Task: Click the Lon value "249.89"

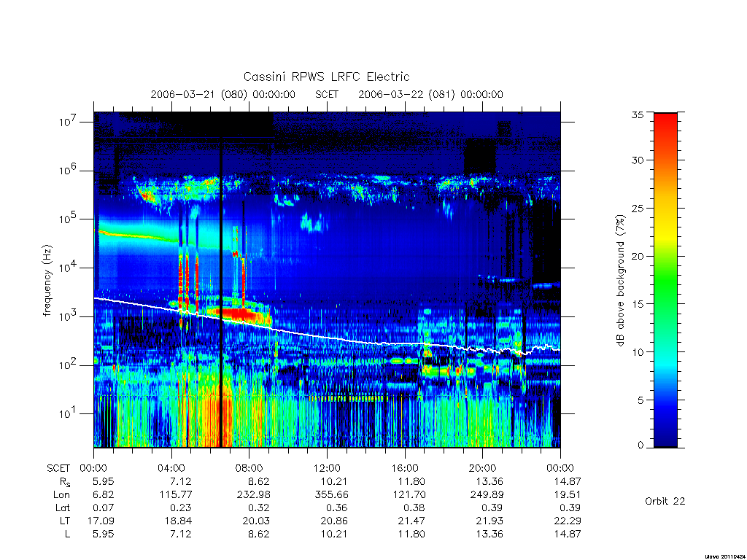Action: point(487,495)
